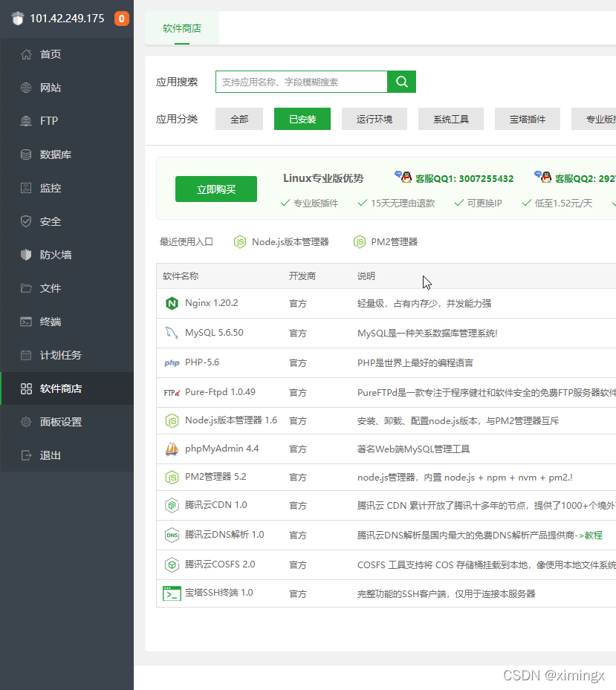This screenshot has height=690, width=616.
Task: Click the 腾讯云DNS解析 DNS icon
Action: [x=172, y=535]
